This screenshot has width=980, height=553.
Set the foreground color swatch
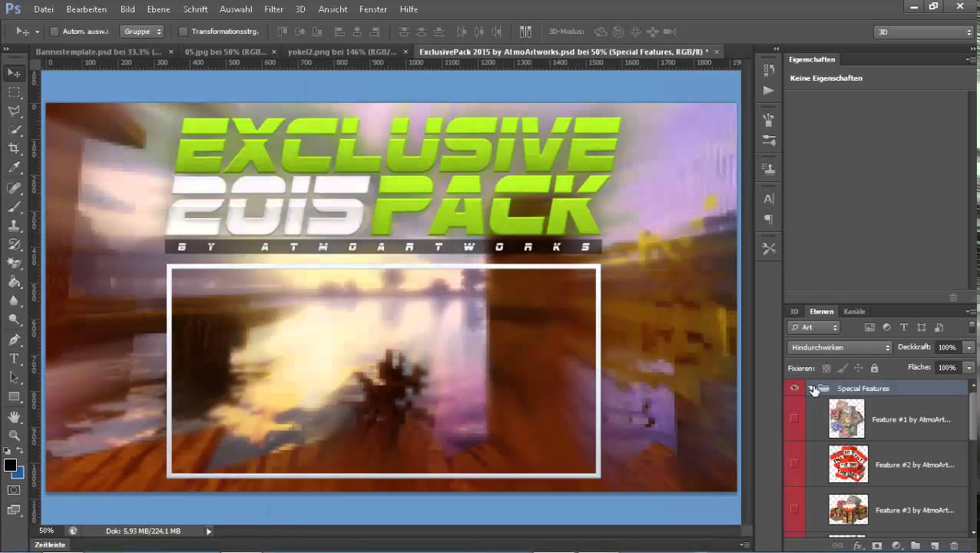coord(10,465)
